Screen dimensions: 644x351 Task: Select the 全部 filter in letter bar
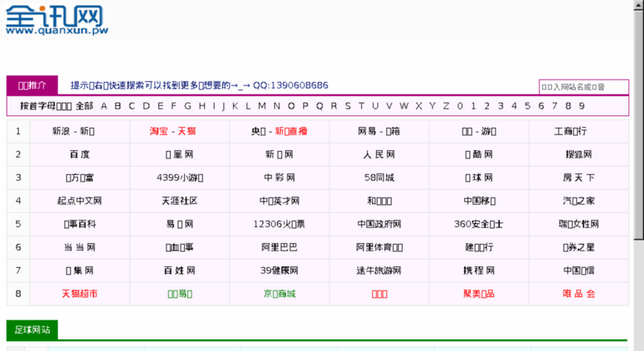click(85, 106)
